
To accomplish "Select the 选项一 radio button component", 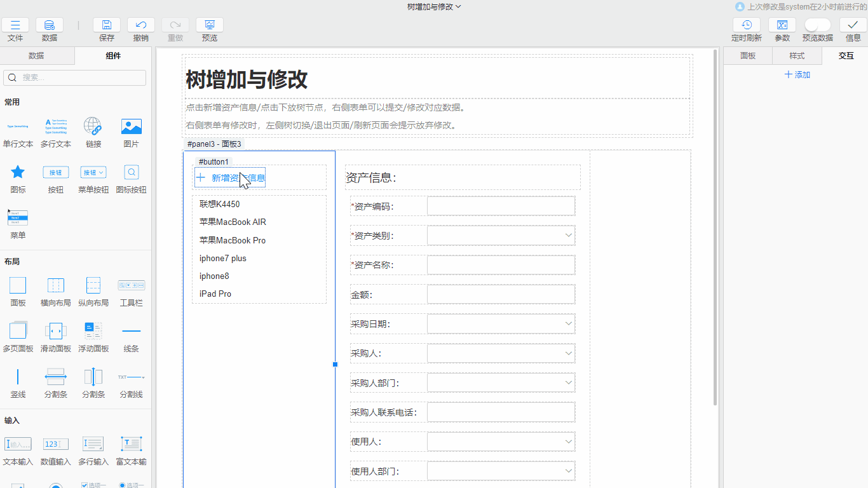I will tap(130, 485).
